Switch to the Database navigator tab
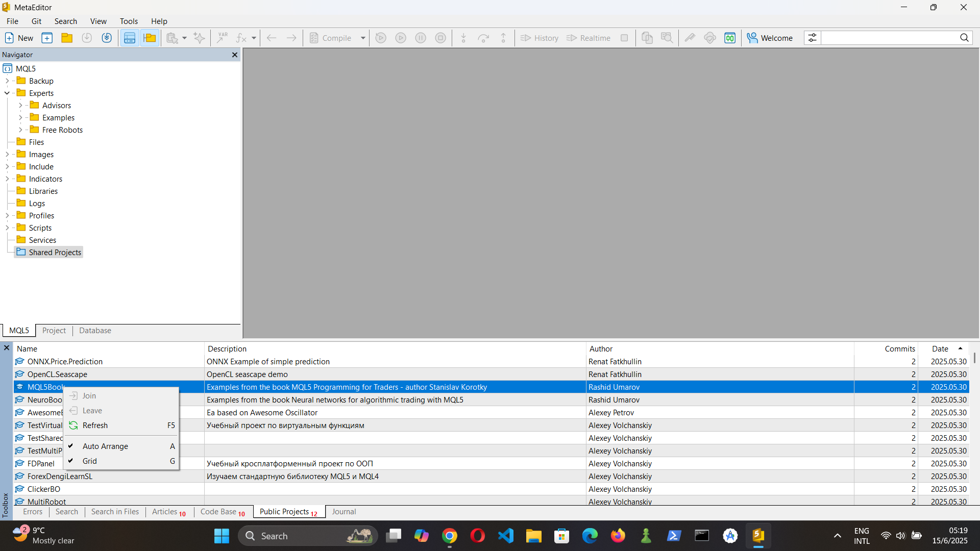 [95, 331]
